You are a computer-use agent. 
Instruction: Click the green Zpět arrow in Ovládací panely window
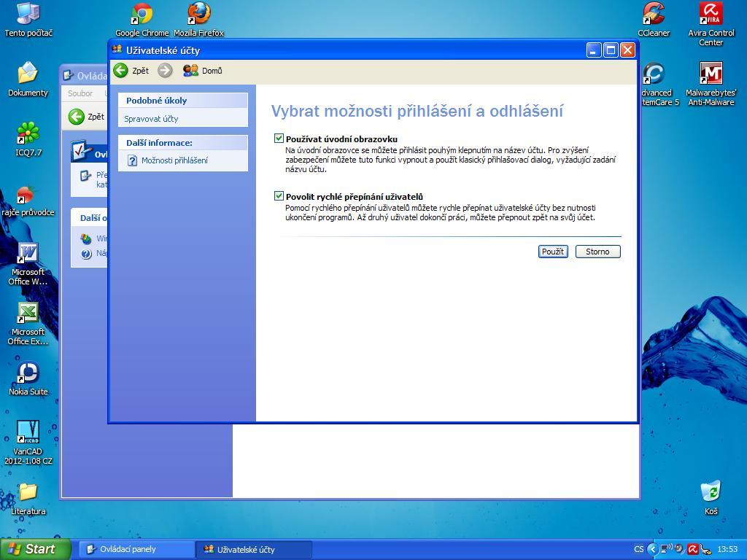(x=76, y=117)
